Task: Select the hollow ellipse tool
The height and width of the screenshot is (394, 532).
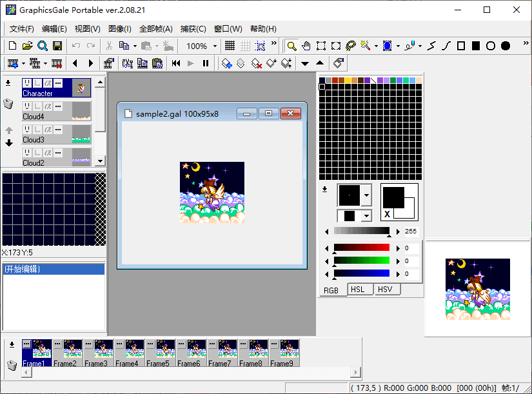Action: click(491, 46)
